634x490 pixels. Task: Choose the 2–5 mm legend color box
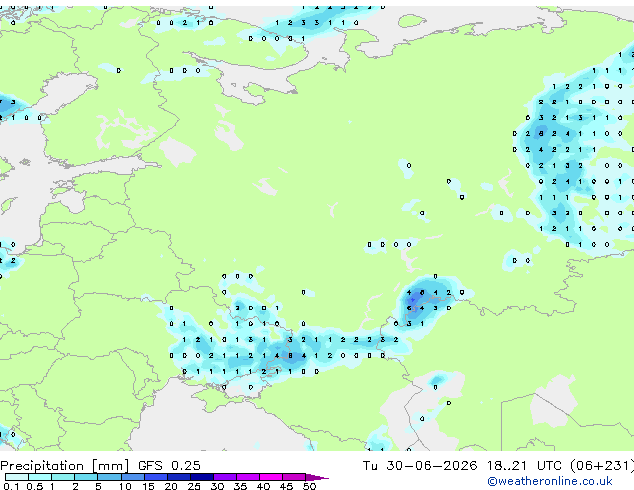86,477
